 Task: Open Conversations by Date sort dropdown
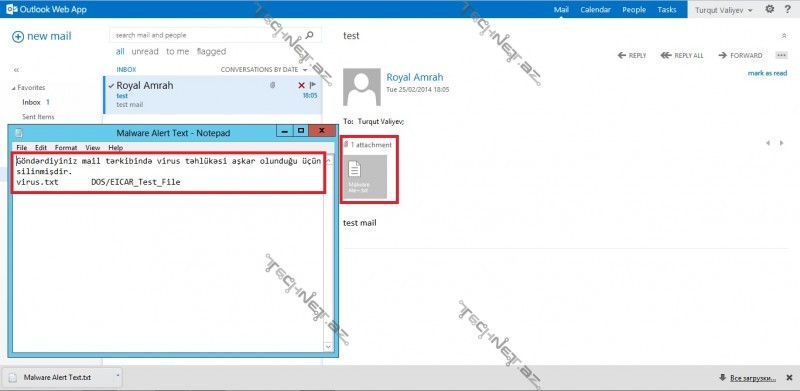click(264, 69)
